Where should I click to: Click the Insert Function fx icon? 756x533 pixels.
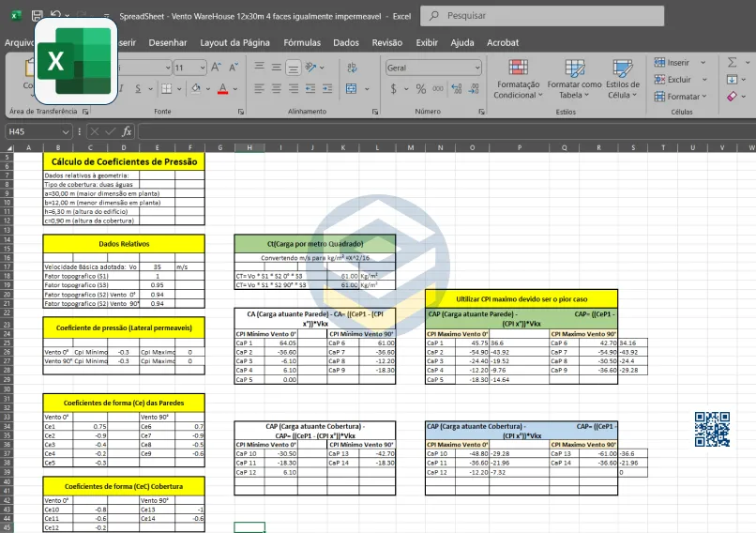[127, 131]
